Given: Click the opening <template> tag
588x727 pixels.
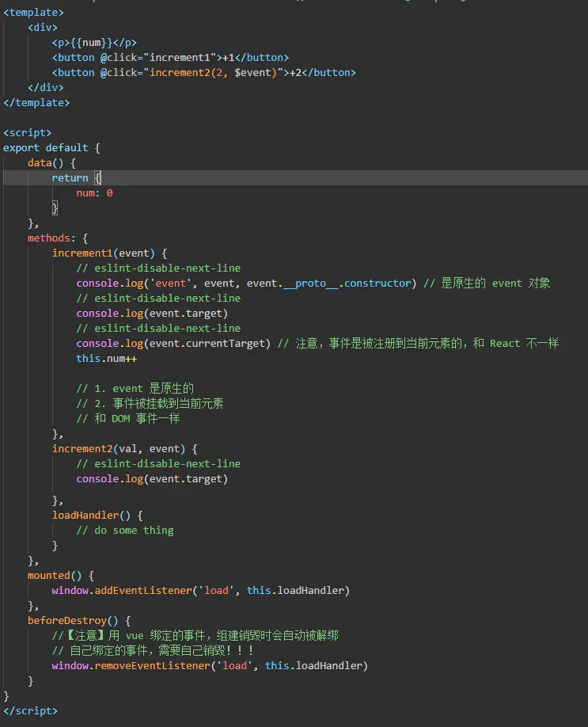Looking at the screenshot, I should (33, 13).
